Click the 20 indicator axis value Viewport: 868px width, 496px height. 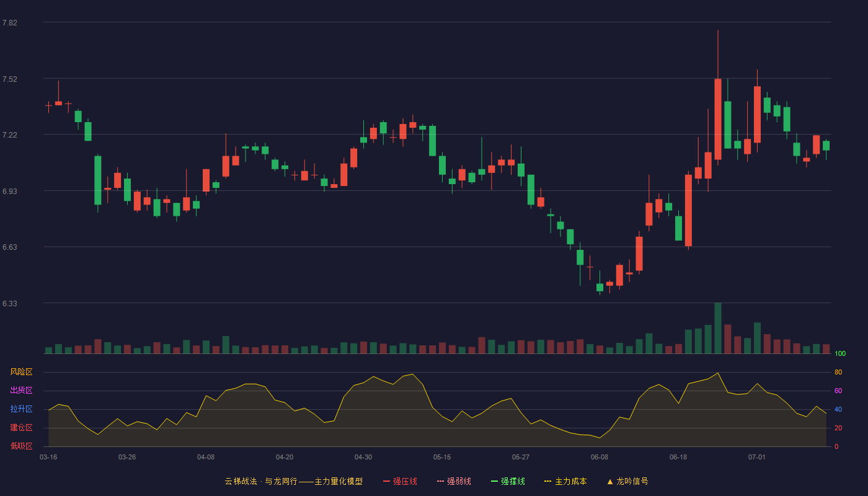tap(838, 428)
